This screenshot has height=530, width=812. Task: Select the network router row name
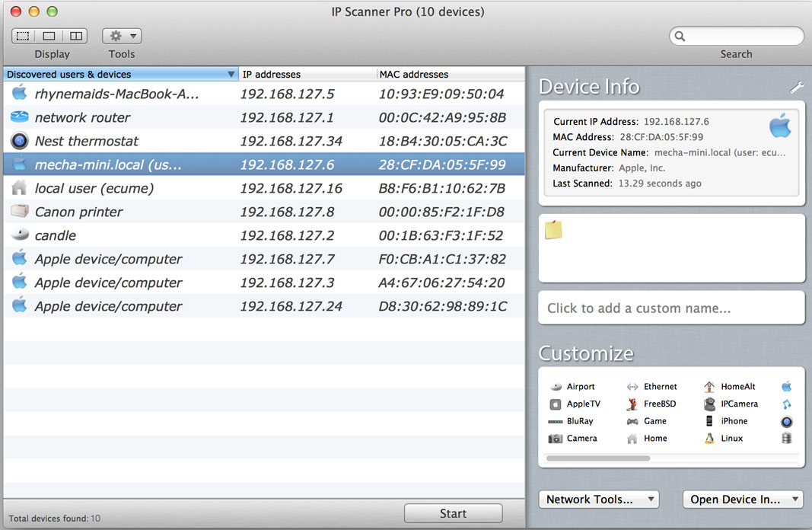coord(82,117)
